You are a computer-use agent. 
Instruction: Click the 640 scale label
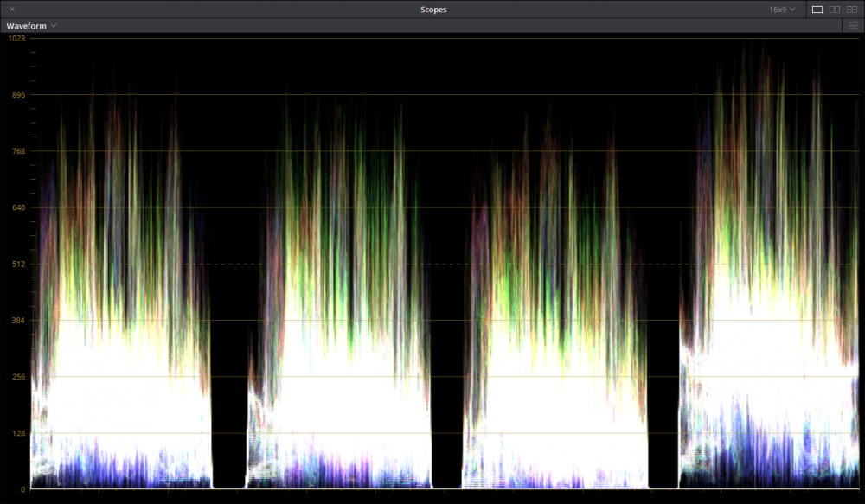pyautogui.click(x=16, y=207)
